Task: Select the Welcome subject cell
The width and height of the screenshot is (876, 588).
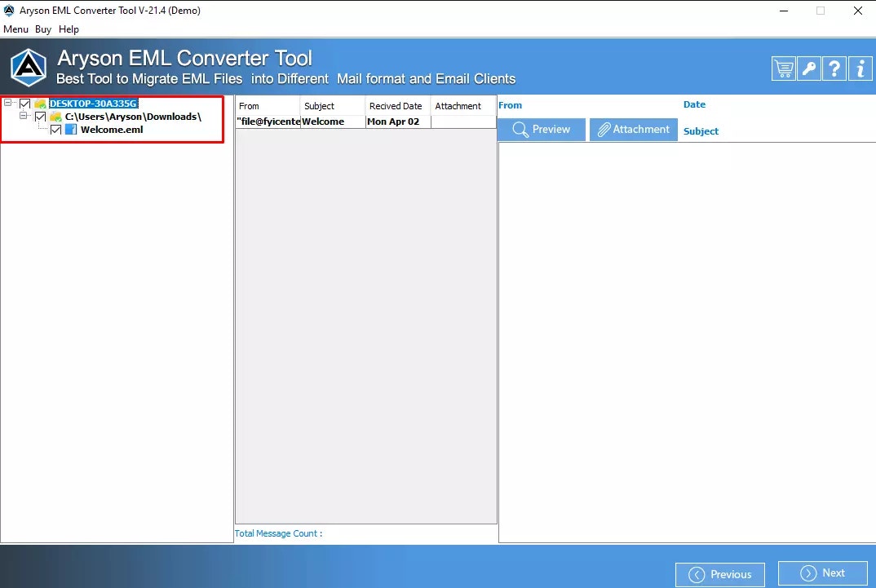Action: 333,122
